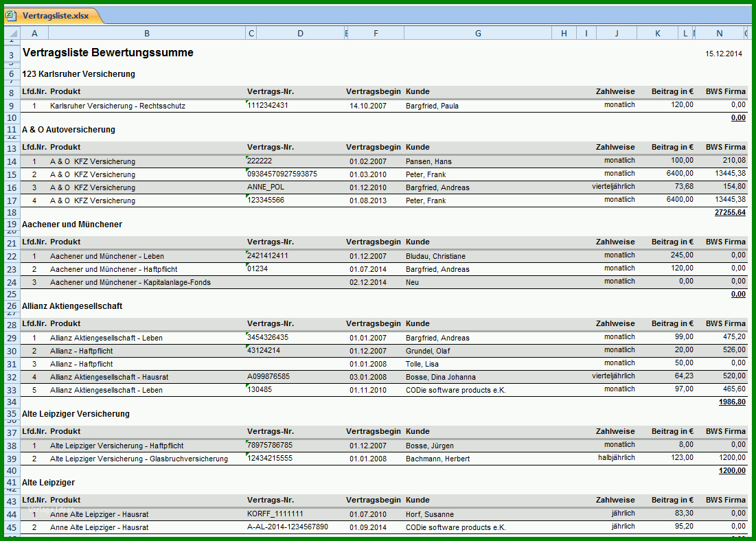Click heading '123 Karlsruher Versicherung'
Viewport: 756px width, 541px height.
pyautogui.click(x=78, y=73)
